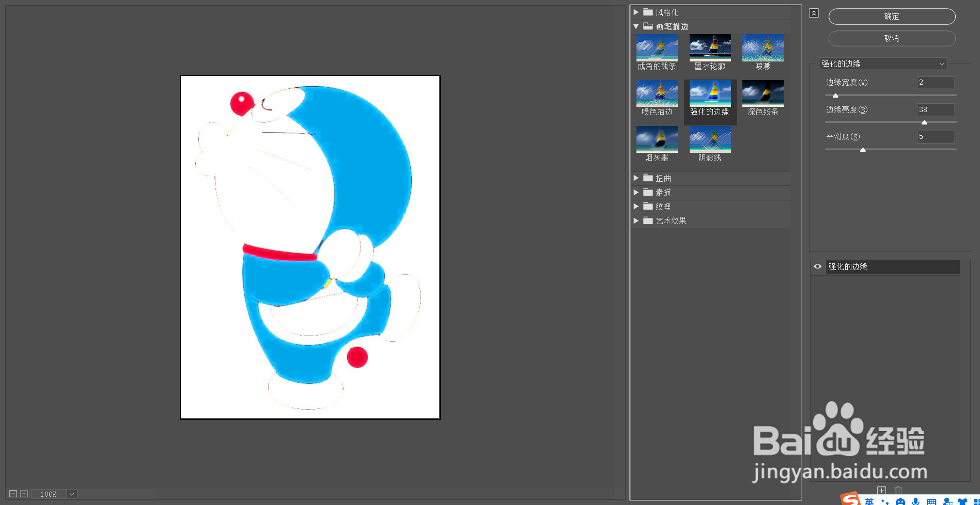
Task: Click the Sogou soft keyboard icon
Action: (x=931, y=501)
